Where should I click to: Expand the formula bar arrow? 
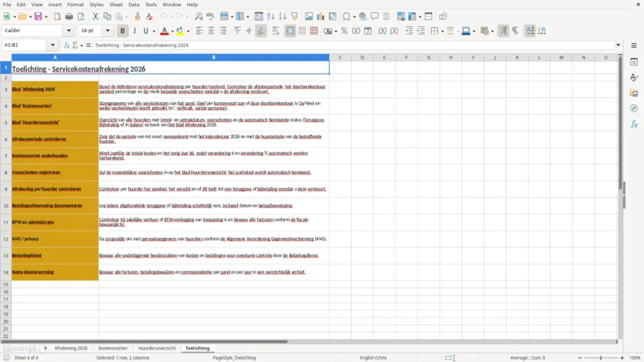pyautogui.click(x=618, y=45)
